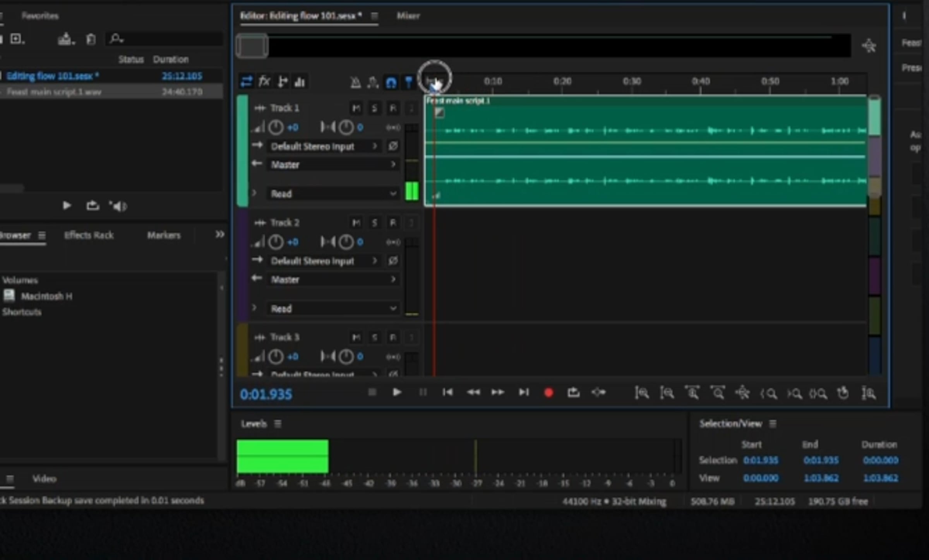
Task: Open the fx effects view icon
Action: (264, 82)
